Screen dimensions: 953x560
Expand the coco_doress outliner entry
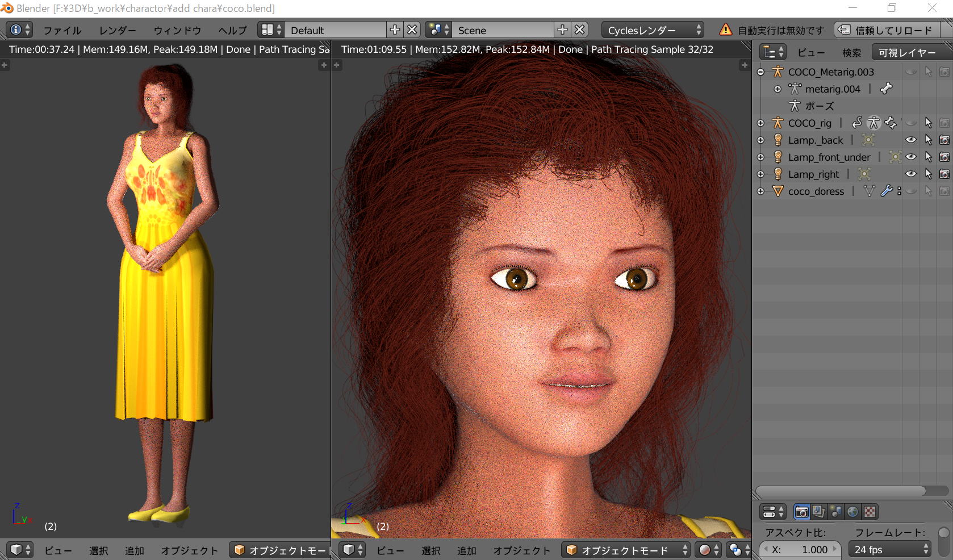[x=760, y=191]
